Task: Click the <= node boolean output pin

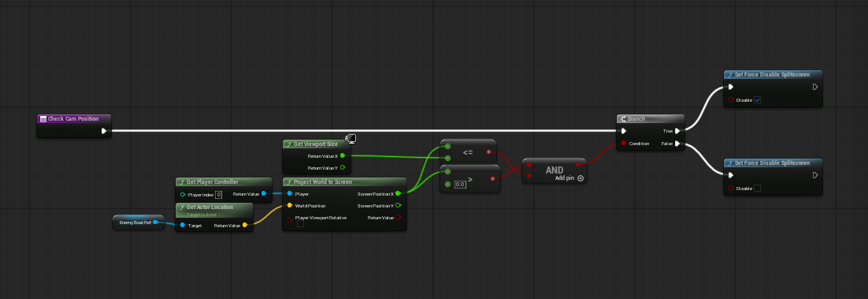Action: 488,152
